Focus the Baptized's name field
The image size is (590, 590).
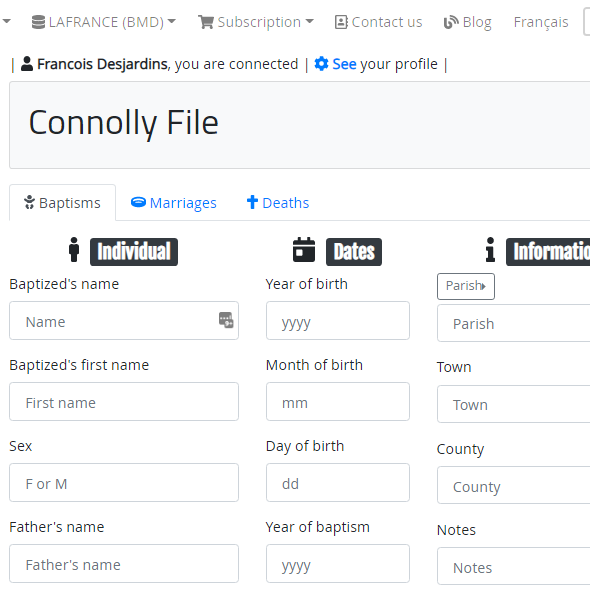124,321
